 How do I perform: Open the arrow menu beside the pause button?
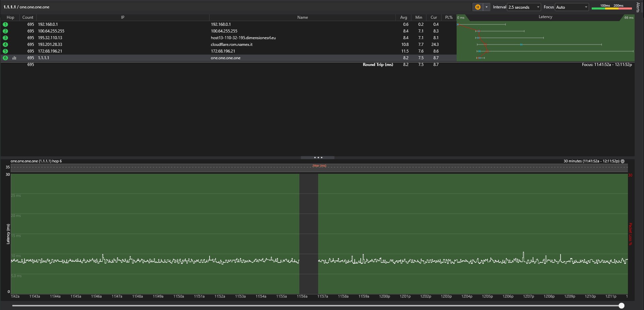(x=486, y=7)
